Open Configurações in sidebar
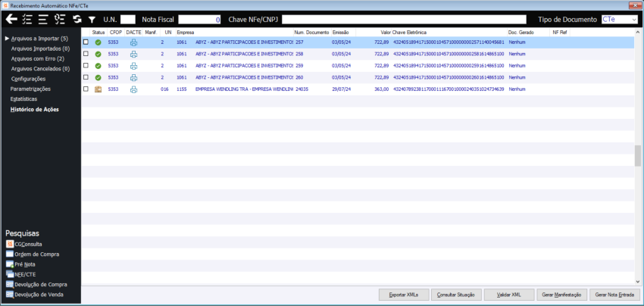Screen dimensions: 644x306 (28, 79)
